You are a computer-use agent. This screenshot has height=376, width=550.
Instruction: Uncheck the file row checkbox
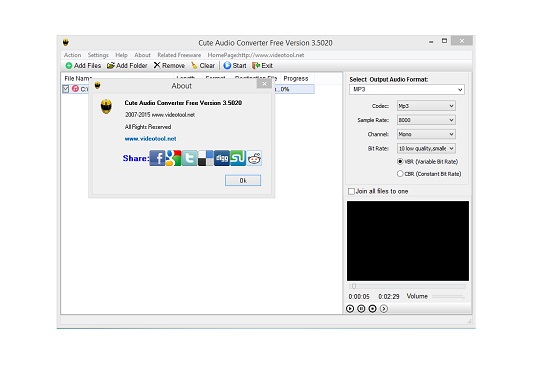coord(66,89)
